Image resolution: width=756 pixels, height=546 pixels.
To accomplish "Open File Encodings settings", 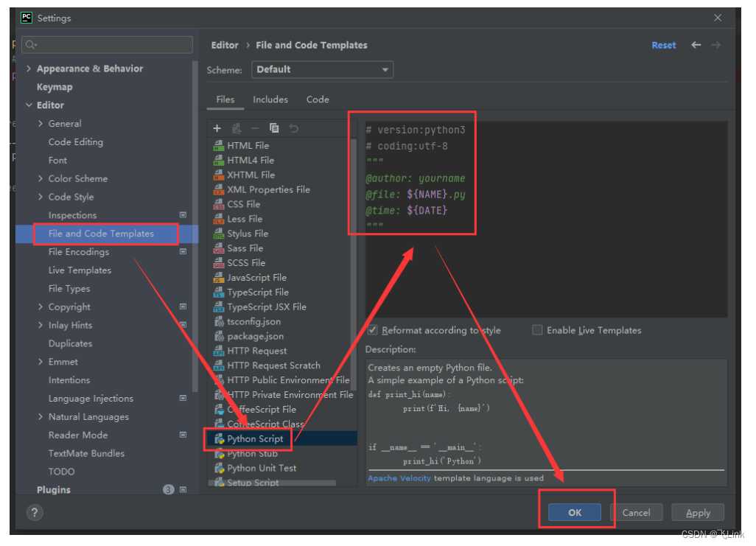I will tap(79, 252).
